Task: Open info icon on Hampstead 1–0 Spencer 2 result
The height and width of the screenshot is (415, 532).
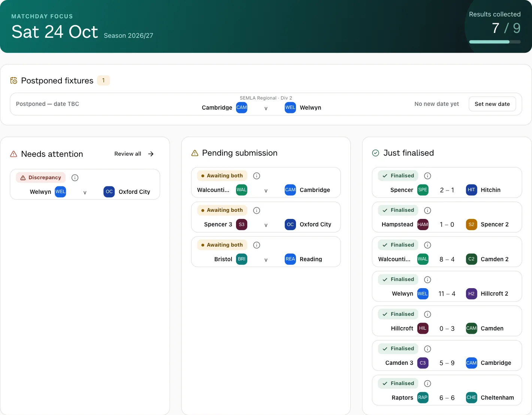Action: (x=427, y=210)
